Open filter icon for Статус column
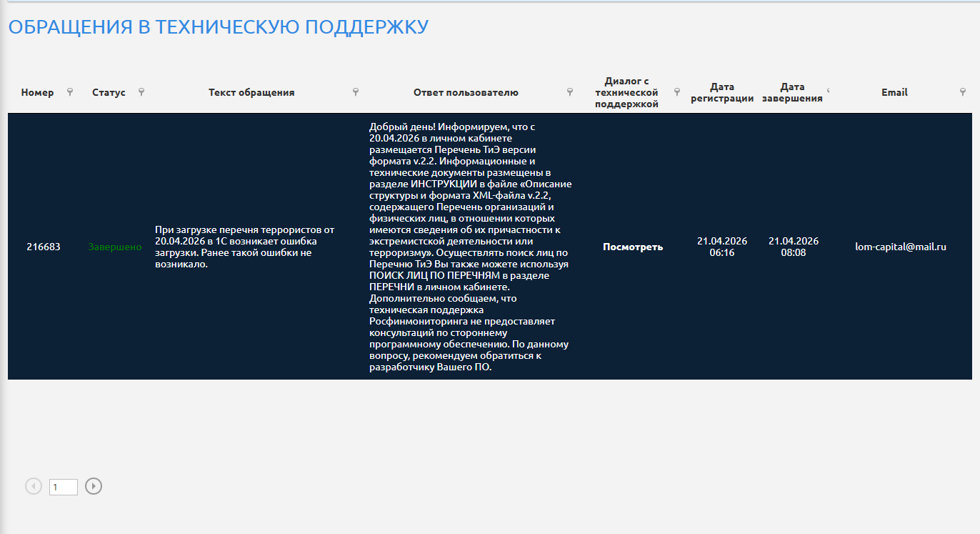The image size is (980, 534). pyautogui.click(x=141, y=92)
